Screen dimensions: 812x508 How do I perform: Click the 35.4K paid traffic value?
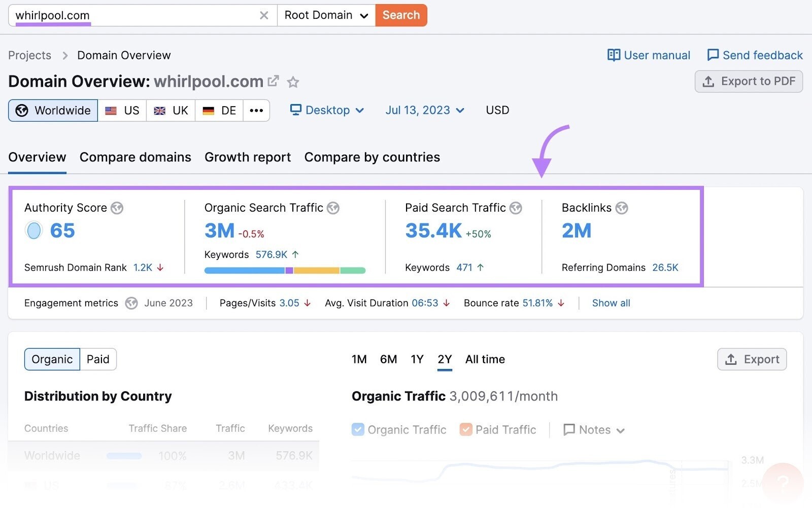tap(433, 231)
